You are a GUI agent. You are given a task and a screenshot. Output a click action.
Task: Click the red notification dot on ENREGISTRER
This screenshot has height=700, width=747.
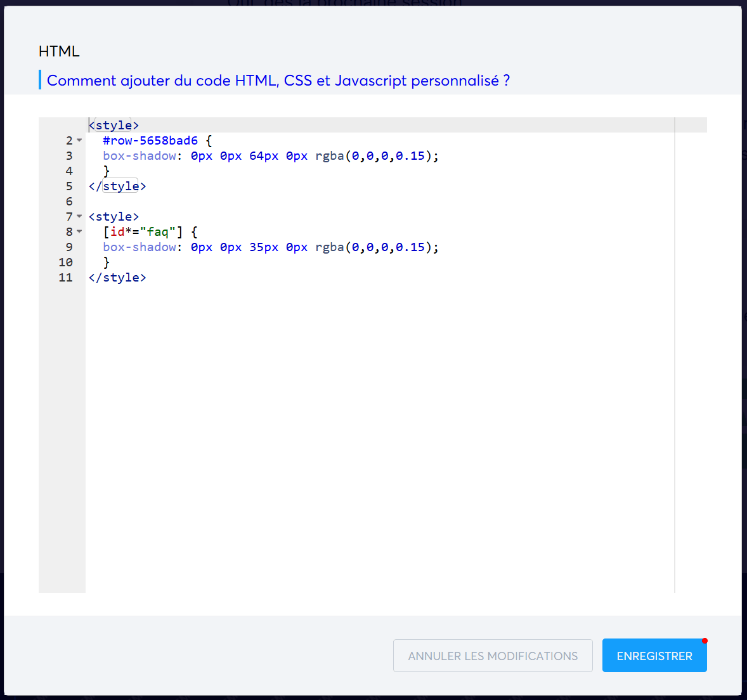(x=705, y=641)
